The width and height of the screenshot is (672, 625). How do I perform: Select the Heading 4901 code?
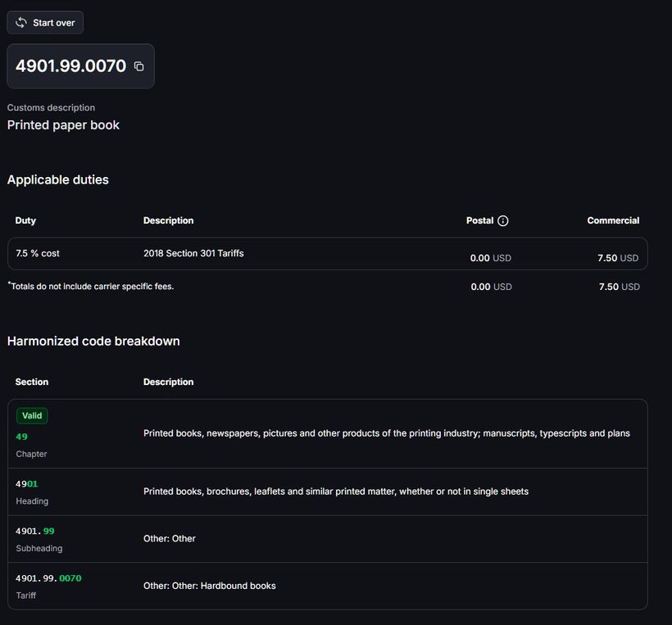[x=27, y=484]
